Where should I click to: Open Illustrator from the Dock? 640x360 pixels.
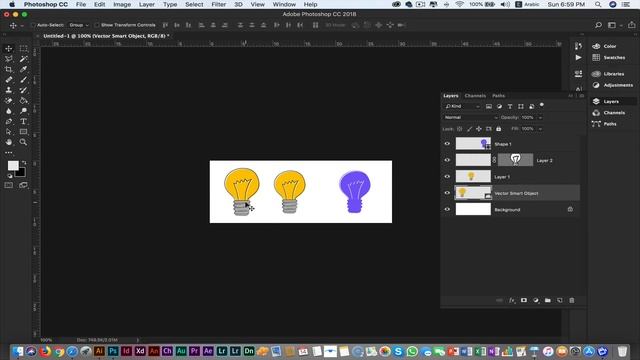(99, 351)
